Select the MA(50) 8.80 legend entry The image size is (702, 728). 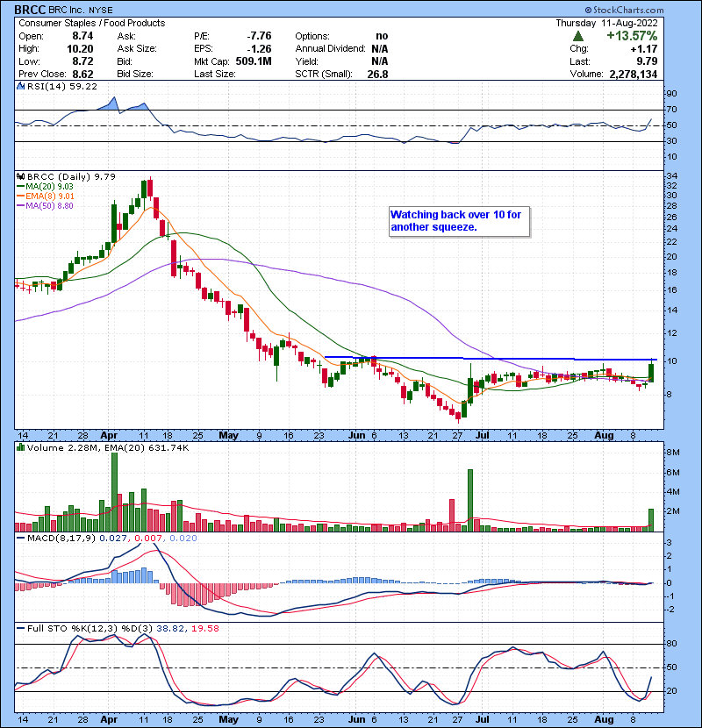45,205
